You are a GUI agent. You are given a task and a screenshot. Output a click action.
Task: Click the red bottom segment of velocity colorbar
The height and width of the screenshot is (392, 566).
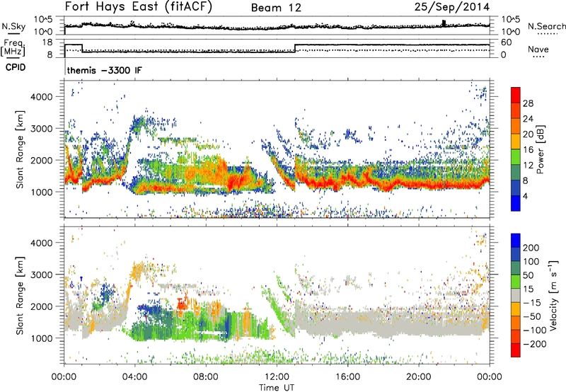[516, 350]
